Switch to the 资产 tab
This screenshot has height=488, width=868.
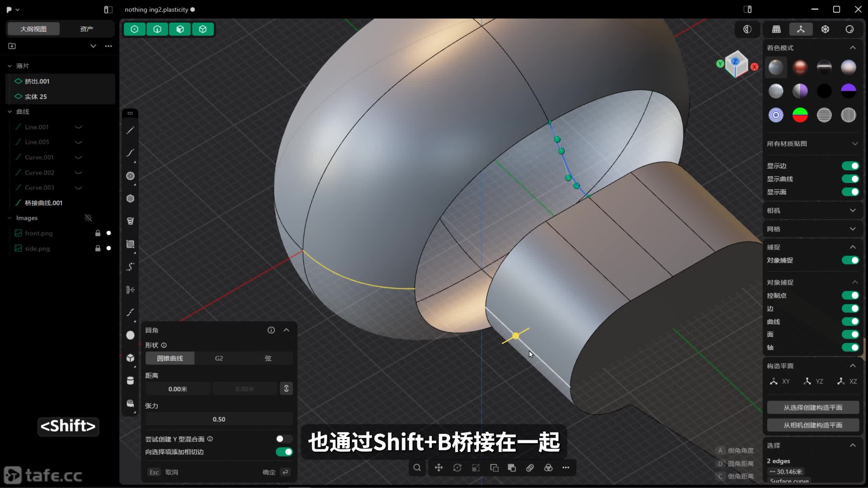pos(86,29)
